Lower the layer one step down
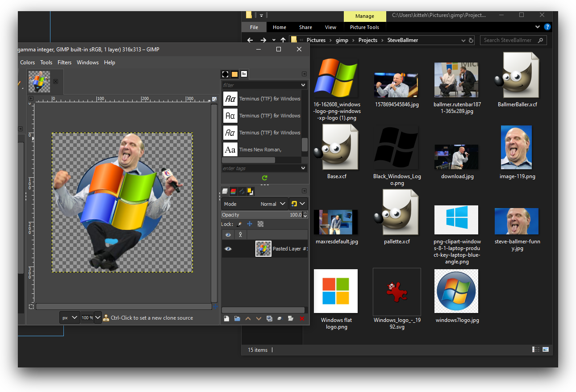The height and width of the screenshot is (392, 576). coord(259,318)
